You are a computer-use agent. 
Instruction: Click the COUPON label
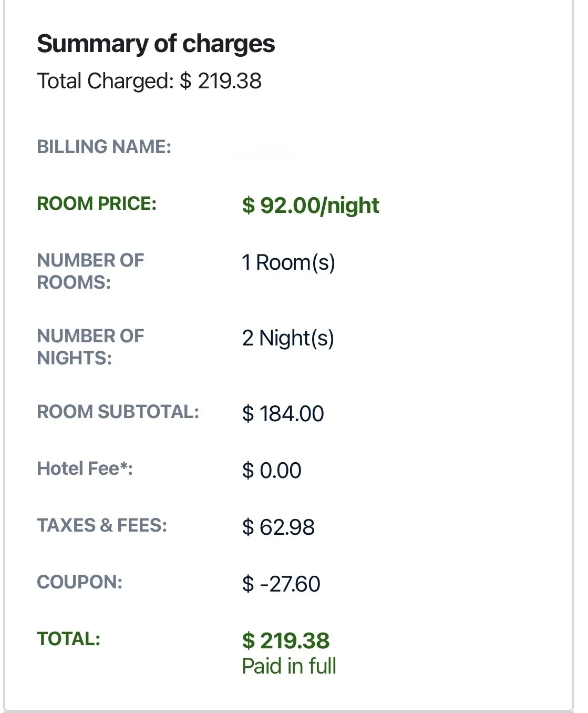pyautogui.click(x=79, y=582)
